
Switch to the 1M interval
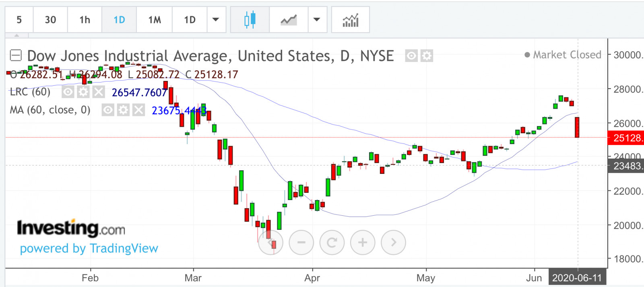tap(155, 19)
